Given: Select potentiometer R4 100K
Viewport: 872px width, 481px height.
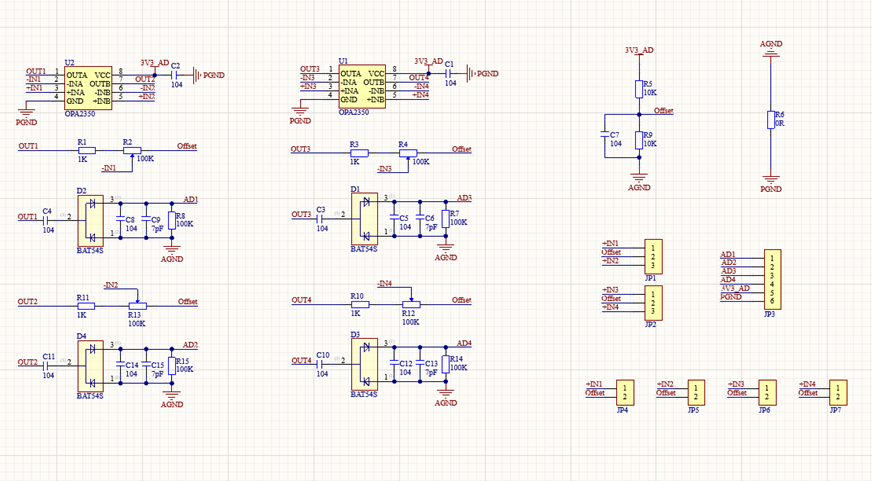Looking at the screenshot, I should (408, 153).
